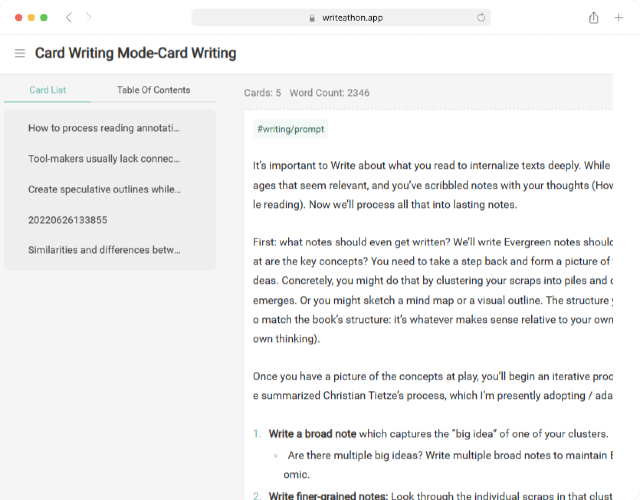Go forward with browser forward arrow

point(89,18)
